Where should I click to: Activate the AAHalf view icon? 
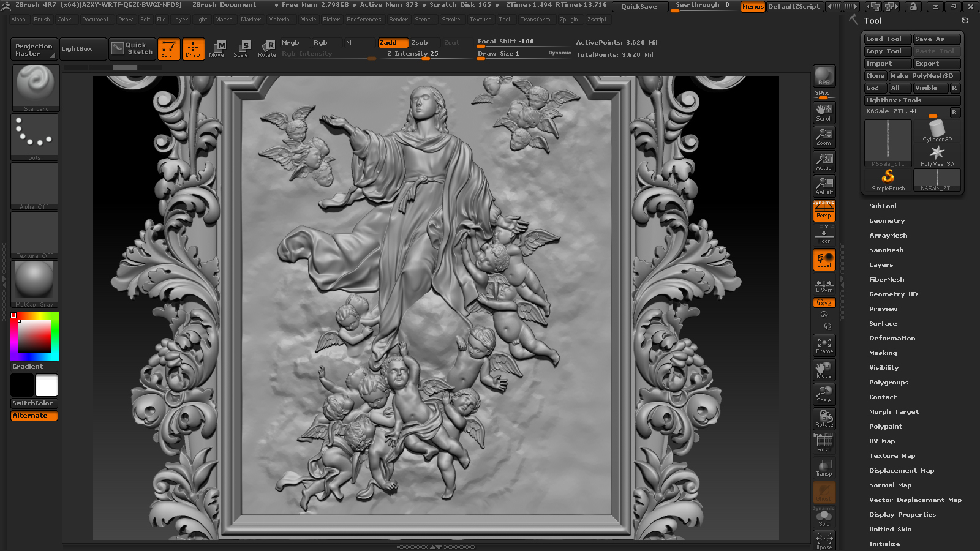[824, 186]
